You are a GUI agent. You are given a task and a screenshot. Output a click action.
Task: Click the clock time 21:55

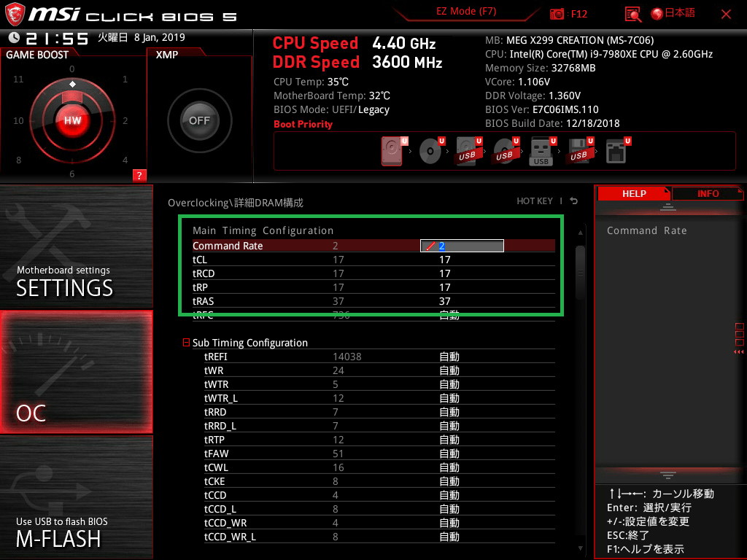(57, 38)
